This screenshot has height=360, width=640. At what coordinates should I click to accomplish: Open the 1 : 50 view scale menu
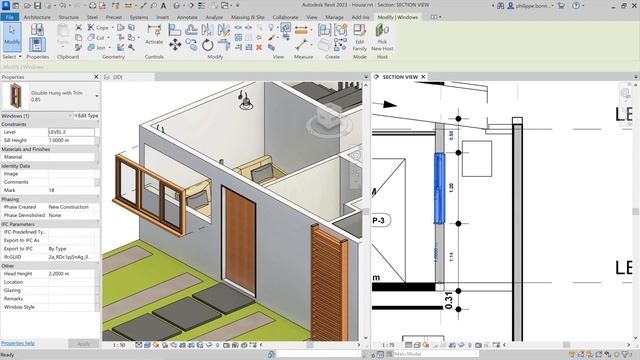tap(119, 345)
